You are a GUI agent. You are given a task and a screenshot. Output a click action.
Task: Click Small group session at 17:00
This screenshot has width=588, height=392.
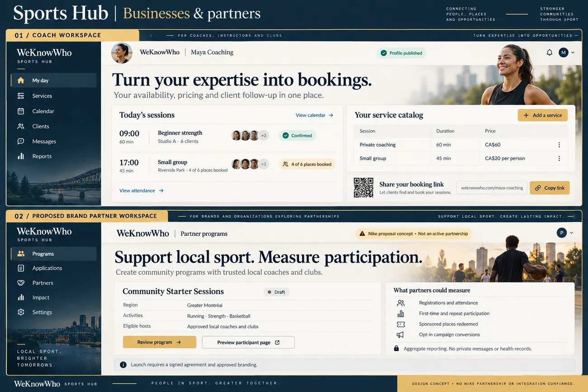click(x=172, y=162)
